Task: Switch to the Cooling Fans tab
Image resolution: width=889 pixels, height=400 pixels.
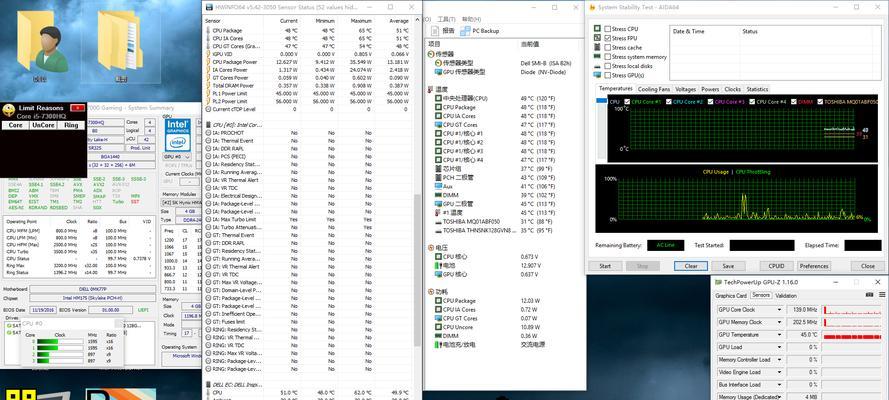Action: [654, 90]
